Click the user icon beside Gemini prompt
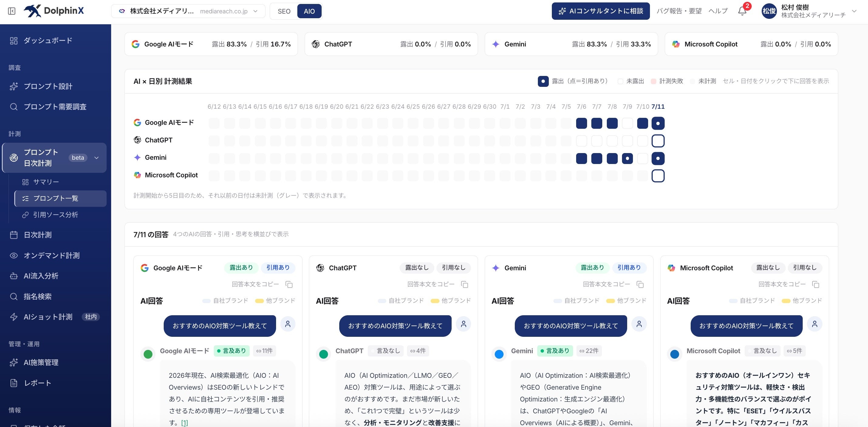Image resolution: width=868 pixels, height=427 pixels. [x=639, y=324]
